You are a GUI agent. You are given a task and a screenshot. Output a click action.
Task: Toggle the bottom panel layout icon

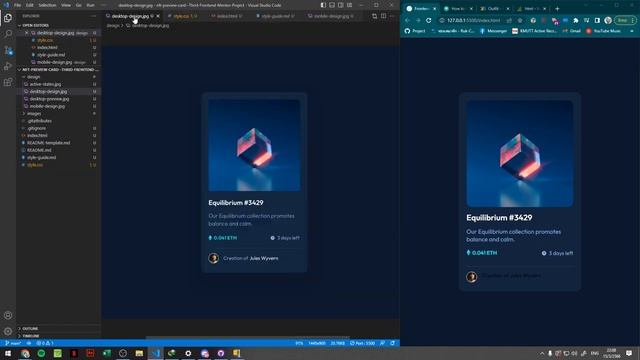[332, 5]
